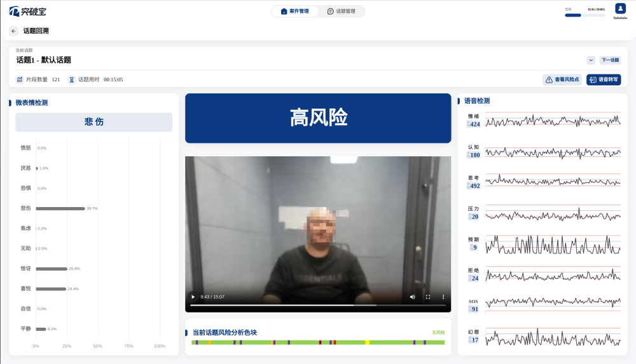Click the 突破宝 logo
636x364 pixels.
point(27,11)
